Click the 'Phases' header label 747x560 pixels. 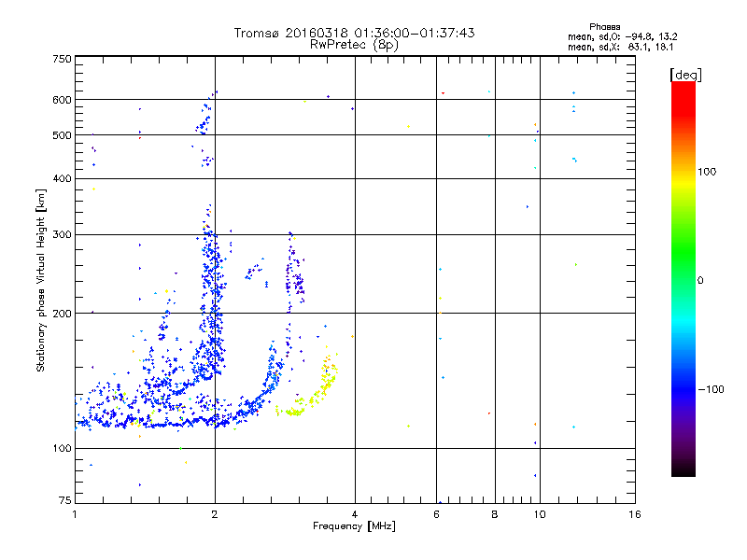coord(604,27)
